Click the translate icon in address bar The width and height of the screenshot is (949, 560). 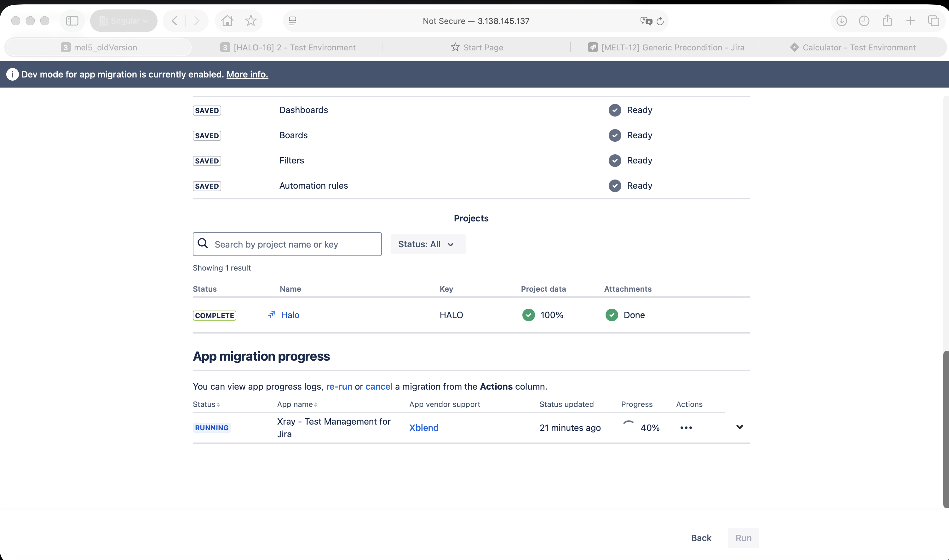[646, 21]
